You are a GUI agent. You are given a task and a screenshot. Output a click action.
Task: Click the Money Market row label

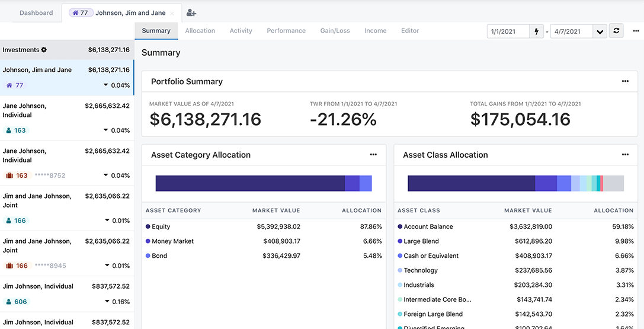[x=172, y=241]
